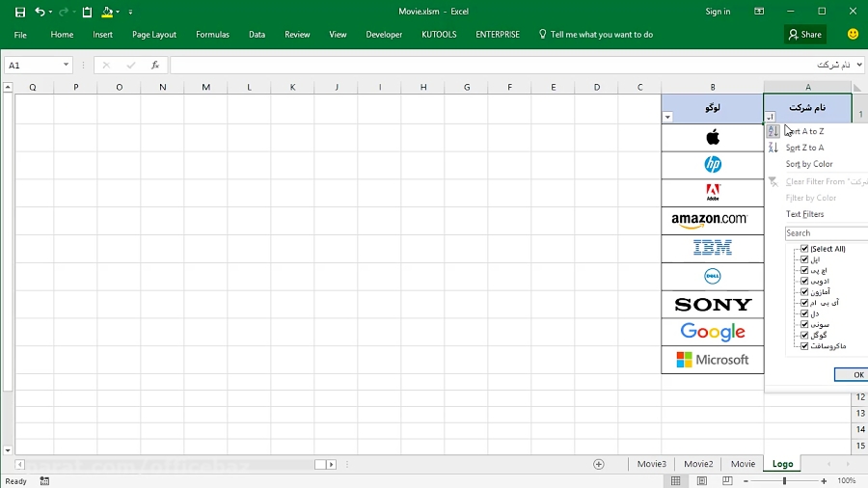Image resolution: width=868 pixels, height=488 pixels.
Task: Switch to the Home ribbon tab
Action: tap(62, 35)
